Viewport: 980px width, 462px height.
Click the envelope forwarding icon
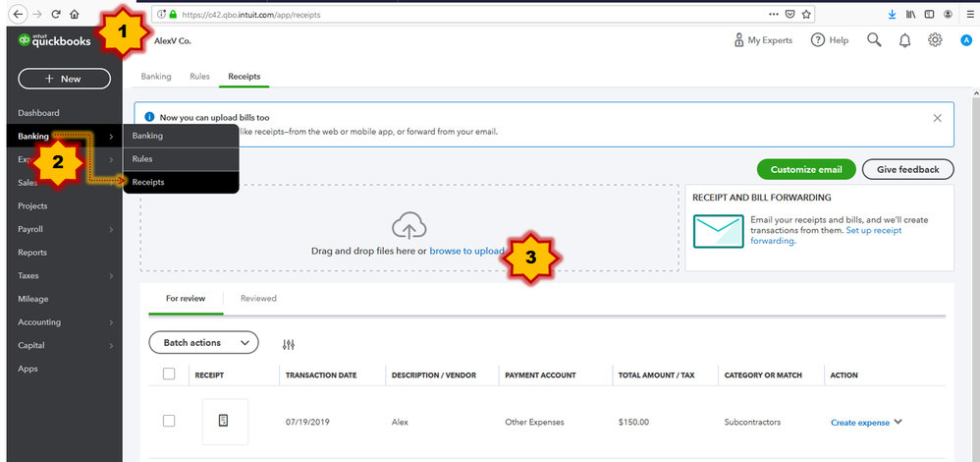point(719,231)
